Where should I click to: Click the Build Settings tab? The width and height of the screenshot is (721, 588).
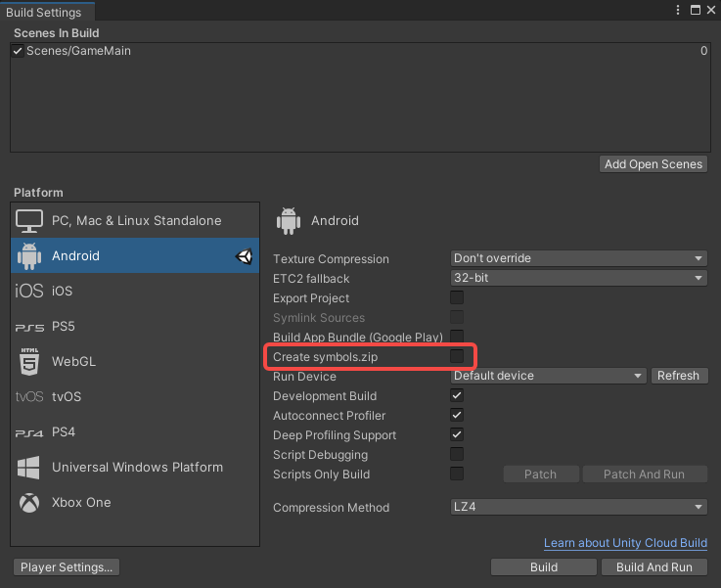coord(43,11)
